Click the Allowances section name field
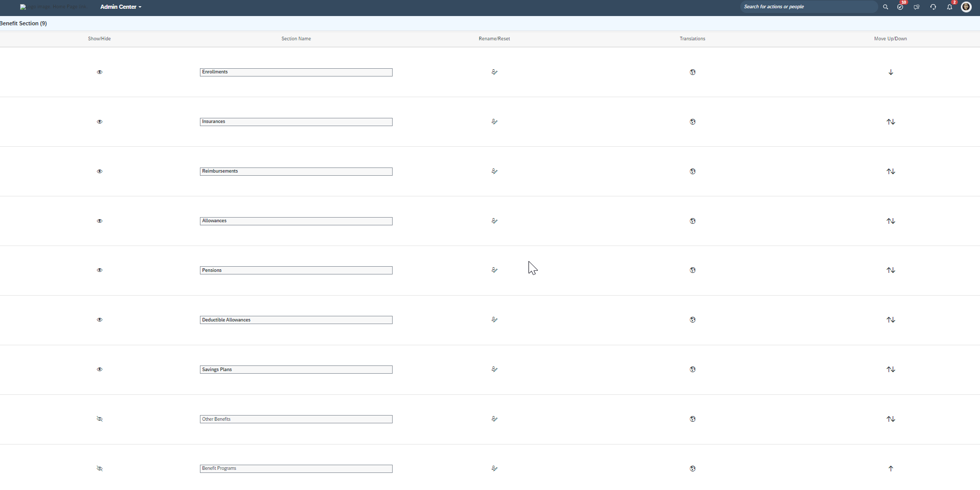The height and width of the screenshot is (490, 980). click(x=296, y=221)
